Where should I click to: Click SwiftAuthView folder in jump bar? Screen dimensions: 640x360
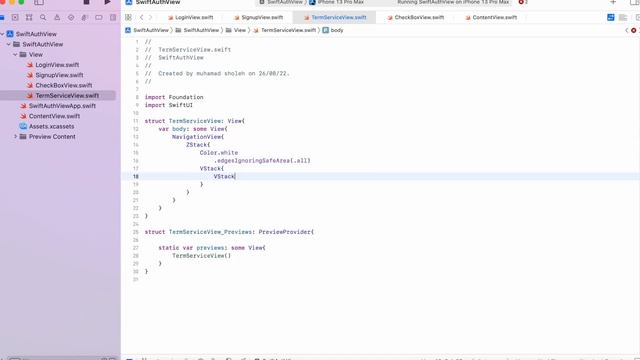[197, 30]
